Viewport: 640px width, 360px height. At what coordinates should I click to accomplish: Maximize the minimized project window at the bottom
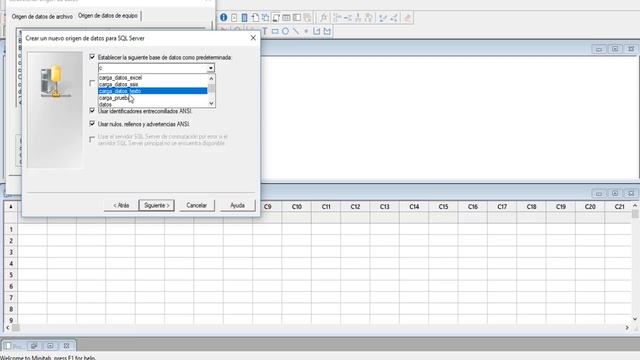click(50, 346)
